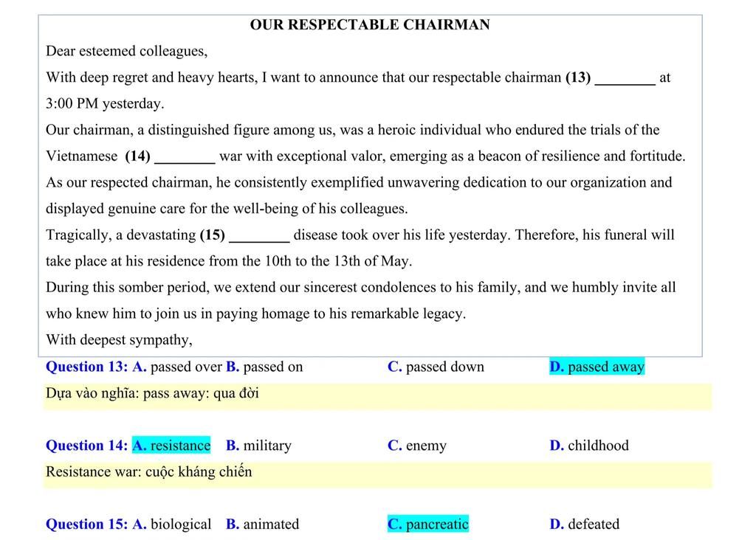Select option C. passed down
The height and width of the screenshot is (540, 756).
(x=436, y=367)
